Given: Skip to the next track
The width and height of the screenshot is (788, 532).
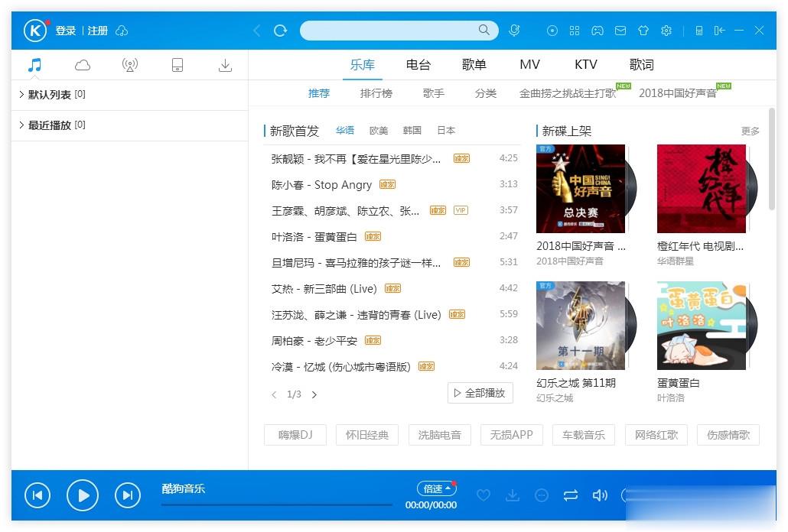Looking at the screenshot, I should click(x=128, y=495).
